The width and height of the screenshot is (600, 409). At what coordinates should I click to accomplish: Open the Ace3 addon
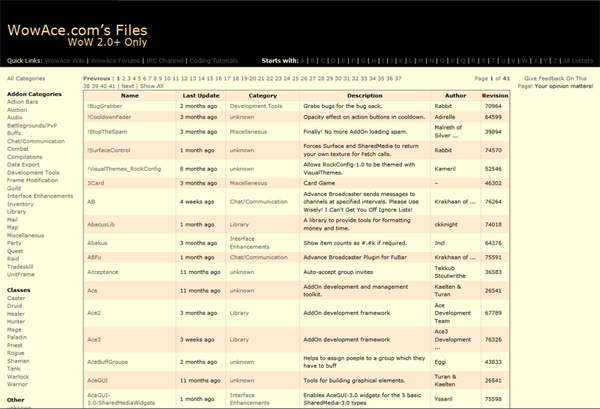click(94, 339)
